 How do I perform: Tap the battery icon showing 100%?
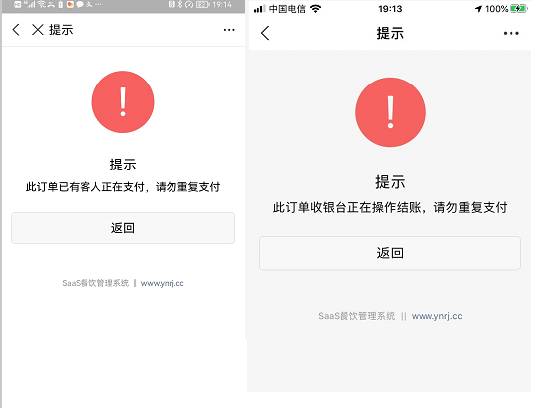pyautogui.click(x=518, y=9)
